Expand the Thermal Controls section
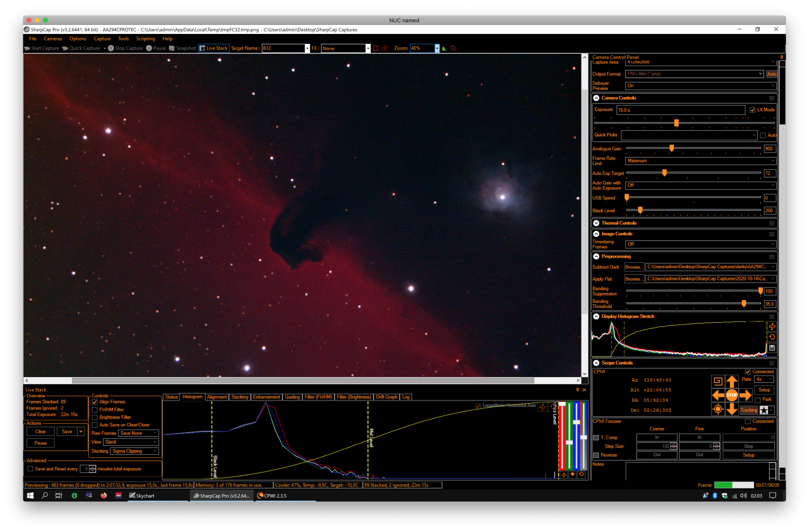The height and width of the screenshot is (532, 809). (x=596, y=223)
